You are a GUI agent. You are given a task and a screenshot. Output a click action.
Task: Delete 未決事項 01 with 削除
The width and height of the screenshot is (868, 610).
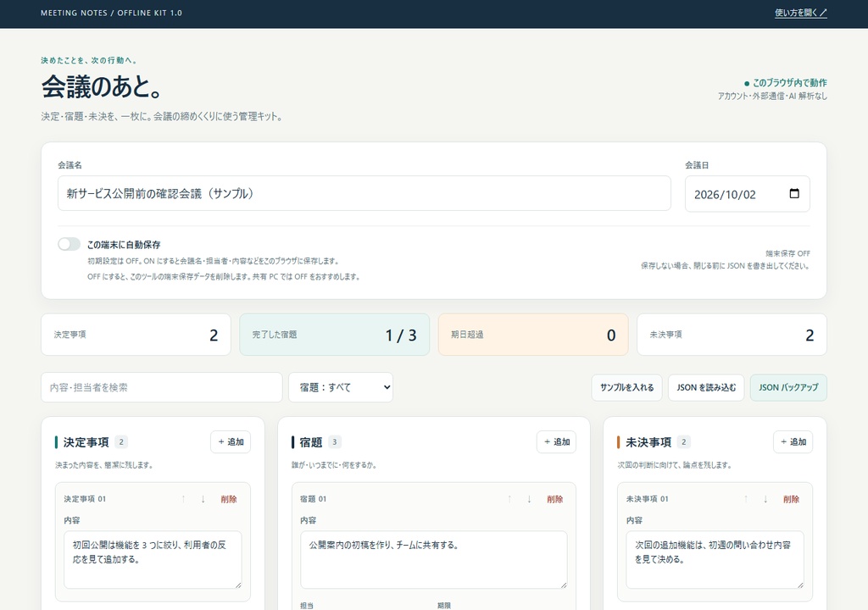[791, 499]
